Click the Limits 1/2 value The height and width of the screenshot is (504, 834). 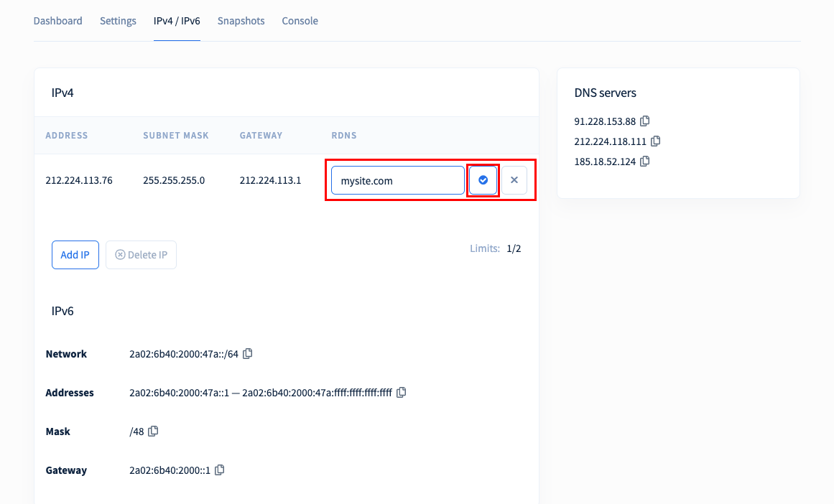pos(514,248)
